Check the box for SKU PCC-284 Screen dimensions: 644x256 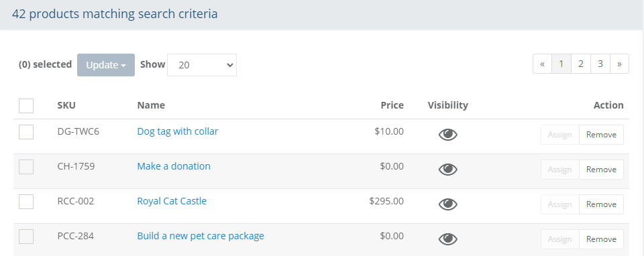26,237
